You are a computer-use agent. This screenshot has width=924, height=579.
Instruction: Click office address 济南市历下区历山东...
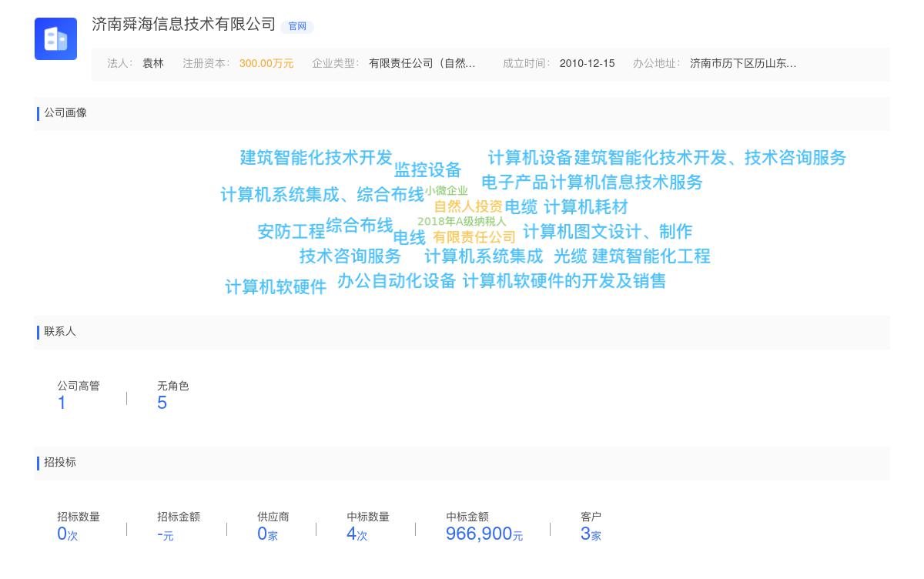click(743, 64)
